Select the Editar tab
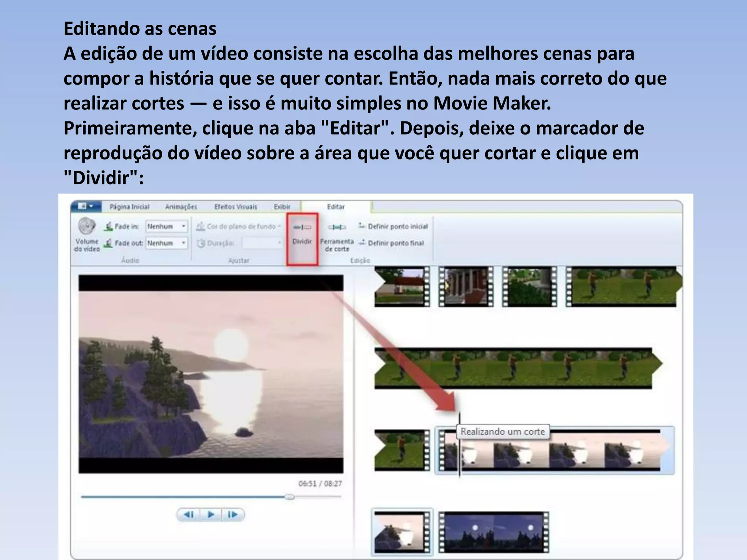Image resolution: width=747 pixels, height=560 pixels. (336, 207)
